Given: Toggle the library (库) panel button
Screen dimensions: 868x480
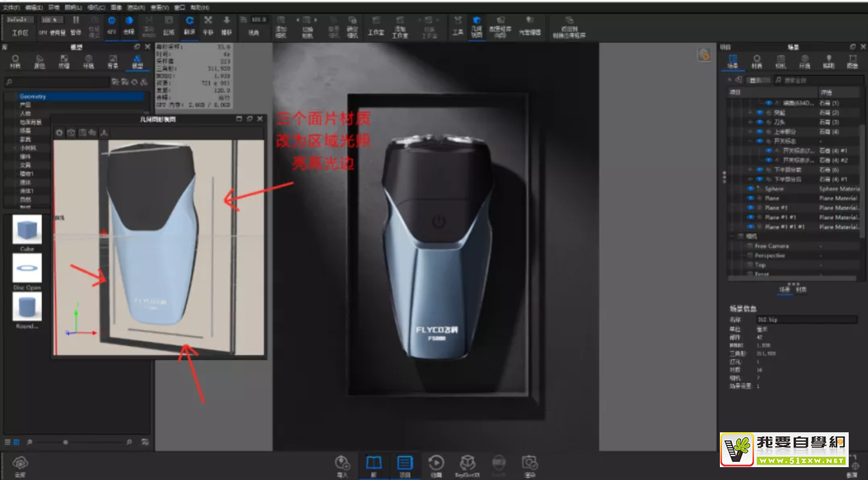Looking at the screenshot, I should pyautogui.click(x=373, y=465).
